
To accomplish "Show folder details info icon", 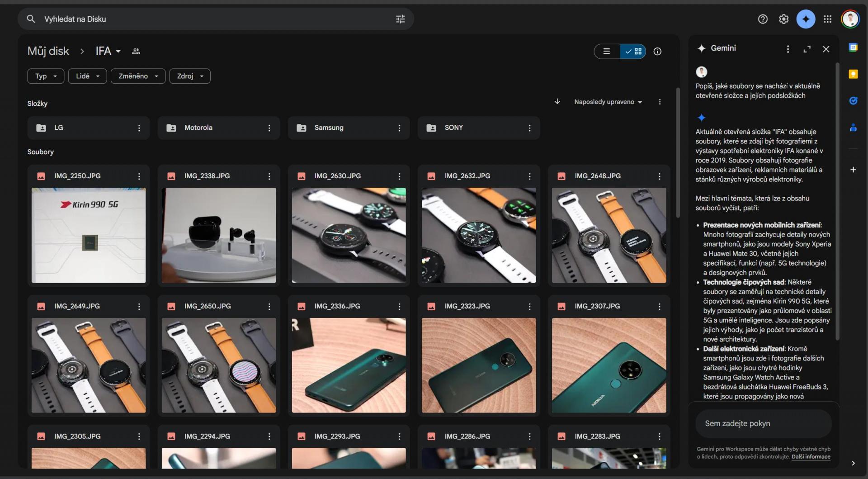I will pyautogui.click(x=657, y=52).
